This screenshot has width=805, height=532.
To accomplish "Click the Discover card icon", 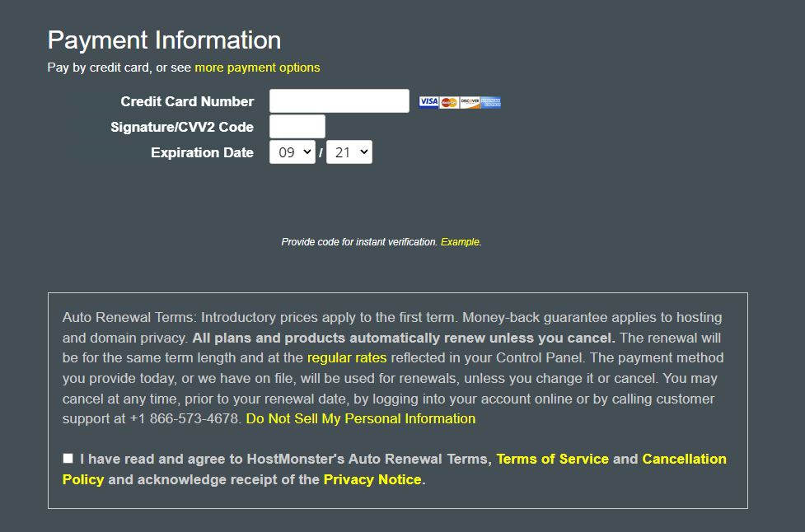I will click(470, 102).
